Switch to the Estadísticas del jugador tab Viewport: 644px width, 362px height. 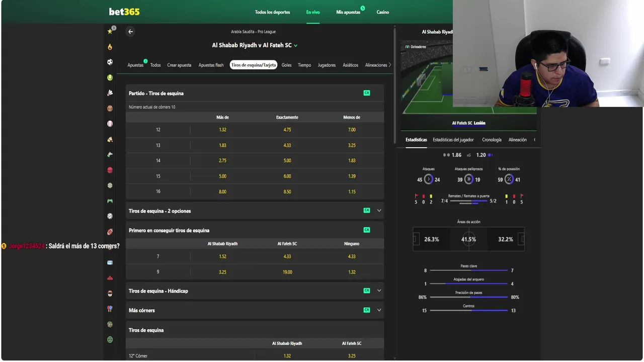(x=453, y=140)
